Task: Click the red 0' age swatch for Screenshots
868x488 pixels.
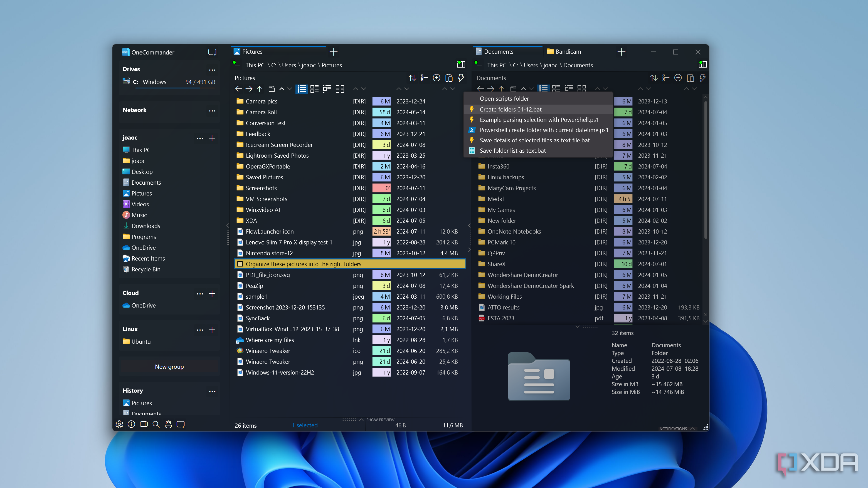Action: tap(381, 188)
